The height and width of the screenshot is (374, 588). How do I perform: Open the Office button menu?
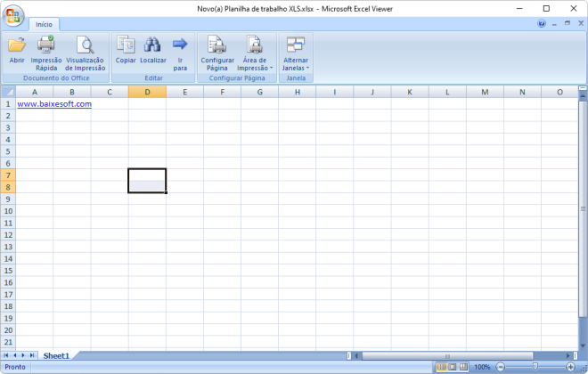point(13,16)
